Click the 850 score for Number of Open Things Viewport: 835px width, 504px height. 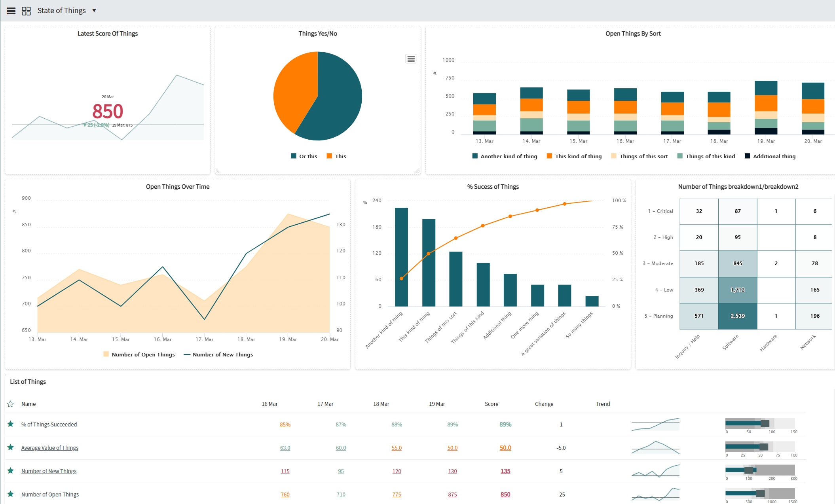[505, 494]
